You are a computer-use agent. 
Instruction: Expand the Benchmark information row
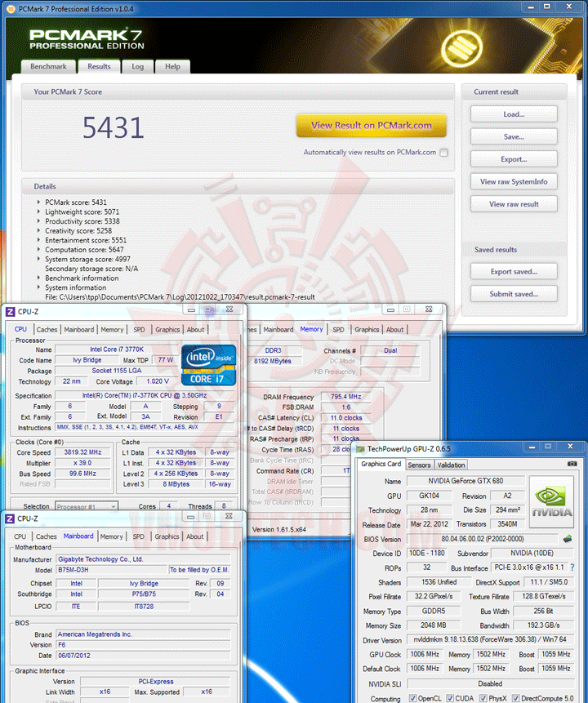tap(39, 278)
